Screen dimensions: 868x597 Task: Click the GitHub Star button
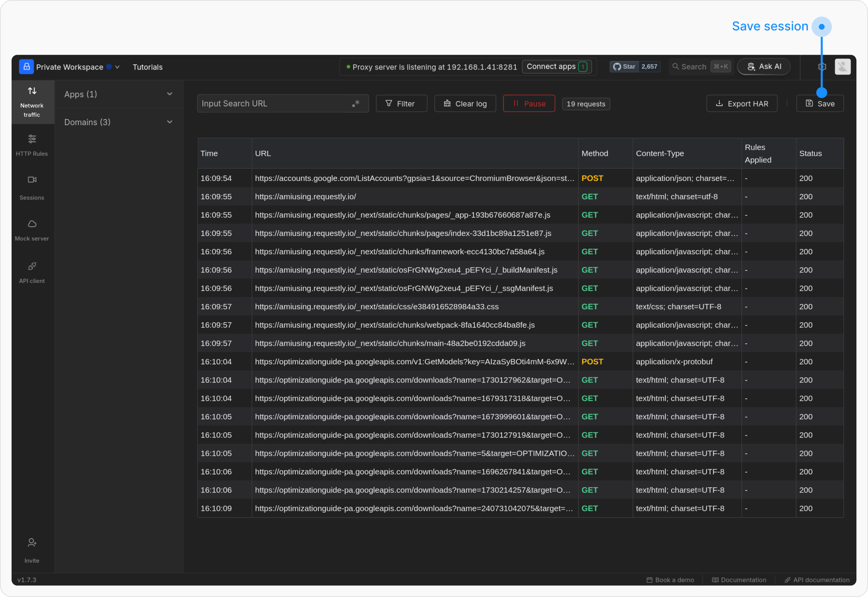click(624, 67)
